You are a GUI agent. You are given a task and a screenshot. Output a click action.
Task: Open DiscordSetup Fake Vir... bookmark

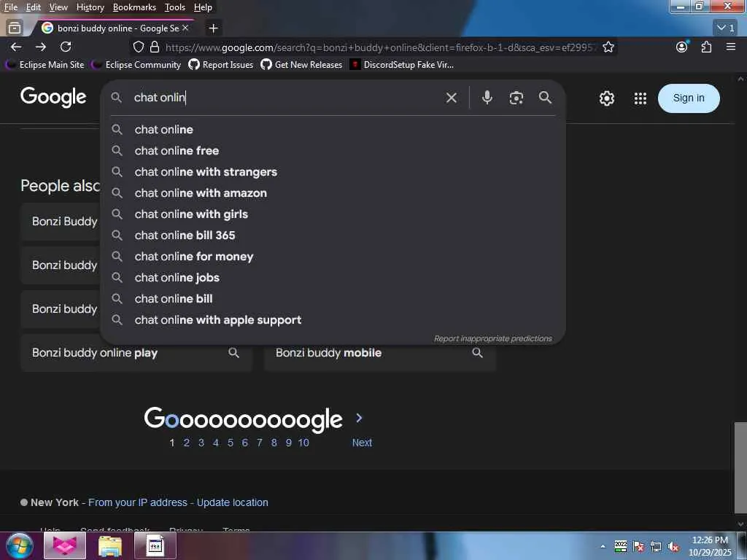point(402,65)
